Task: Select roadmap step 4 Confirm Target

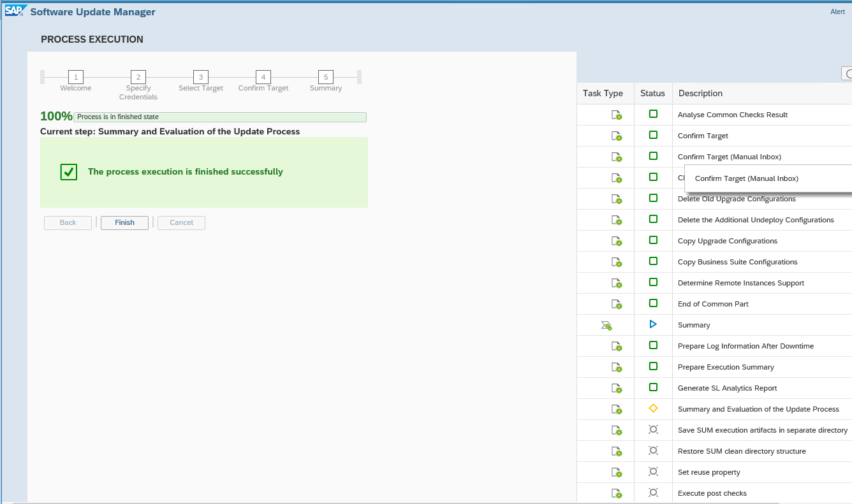Action: tap(263, 77)
